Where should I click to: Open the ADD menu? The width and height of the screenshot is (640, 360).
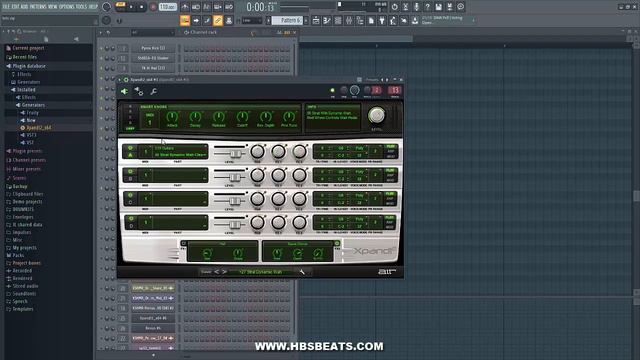24,7
